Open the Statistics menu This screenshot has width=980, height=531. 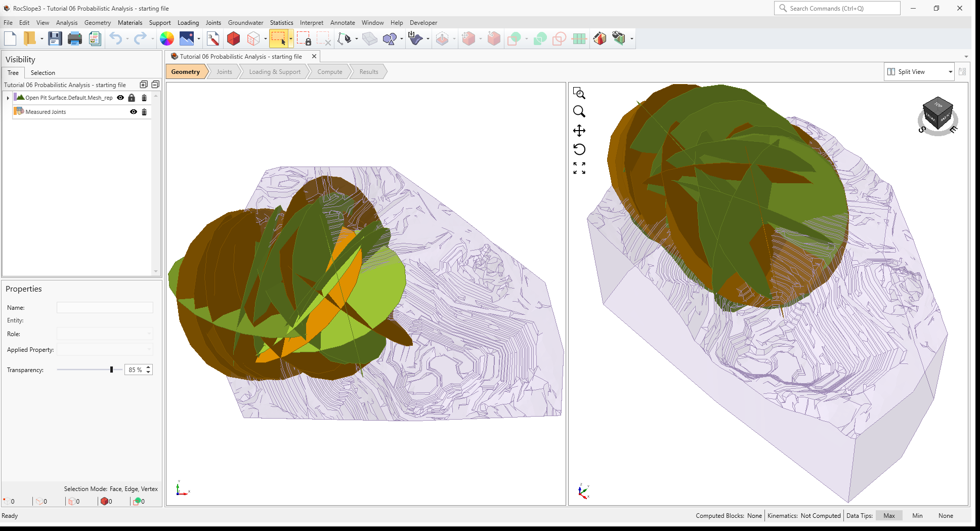281,23
